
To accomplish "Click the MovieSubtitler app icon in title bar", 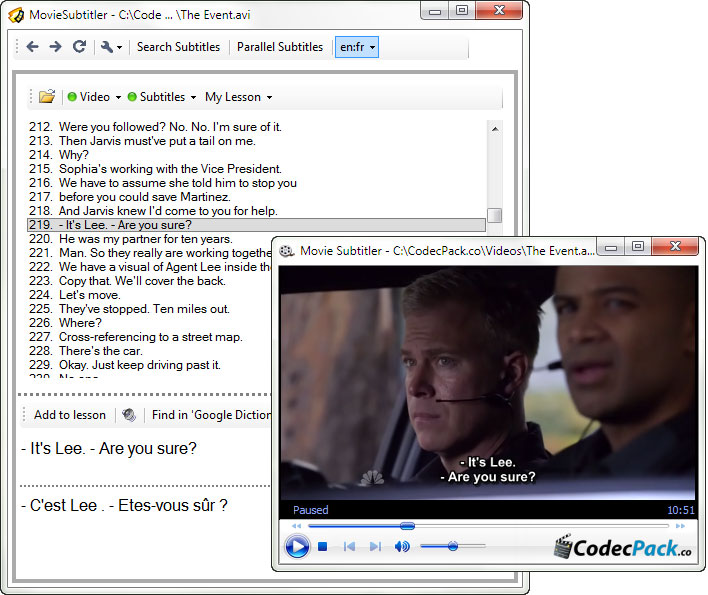I will coord(16,15).
